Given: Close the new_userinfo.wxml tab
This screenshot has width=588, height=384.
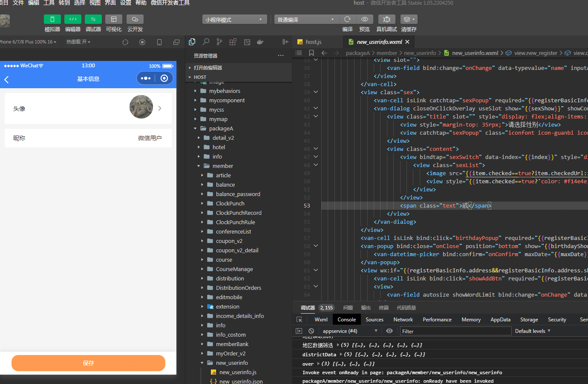Looking at the screenshot, I should click(407, 42).
